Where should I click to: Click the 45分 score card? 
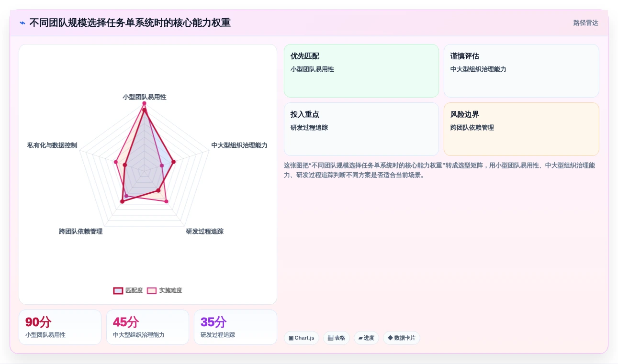147,327
